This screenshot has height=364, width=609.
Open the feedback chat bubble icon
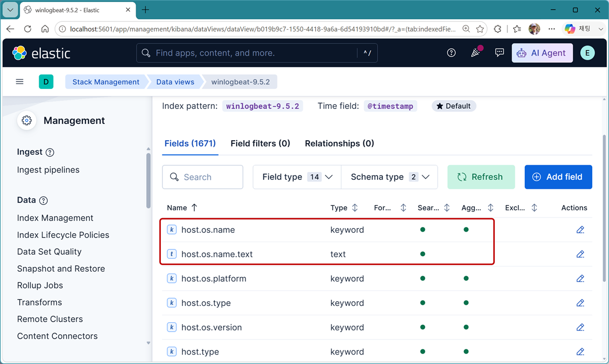coord(500,53)
